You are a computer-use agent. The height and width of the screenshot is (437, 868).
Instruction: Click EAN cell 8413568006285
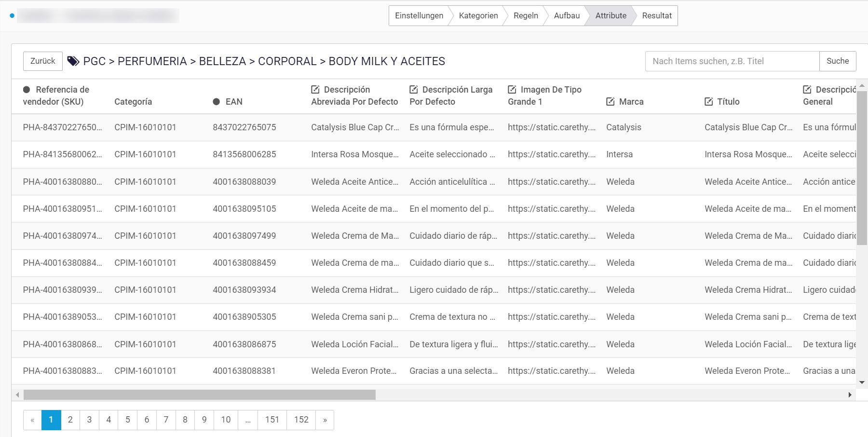tap(244, 154)
